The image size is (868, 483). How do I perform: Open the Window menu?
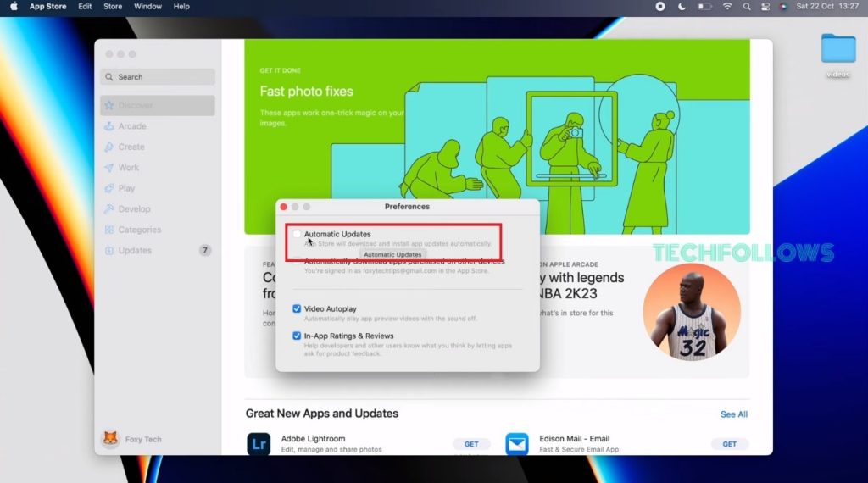tap(147, 6)
